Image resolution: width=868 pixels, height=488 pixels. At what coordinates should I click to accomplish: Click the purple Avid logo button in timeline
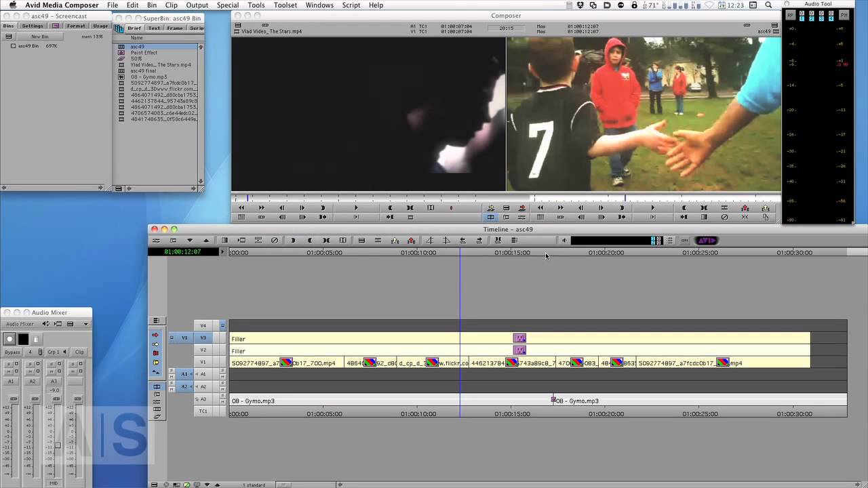[707, 241]
